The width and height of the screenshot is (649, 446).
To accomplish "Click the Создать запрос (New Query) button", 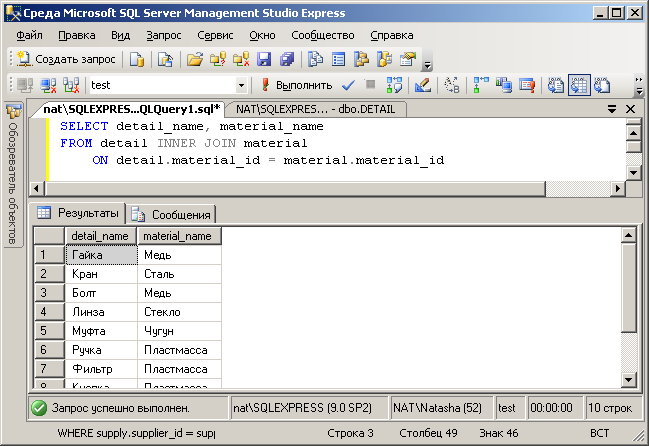I will pos(66,60).
